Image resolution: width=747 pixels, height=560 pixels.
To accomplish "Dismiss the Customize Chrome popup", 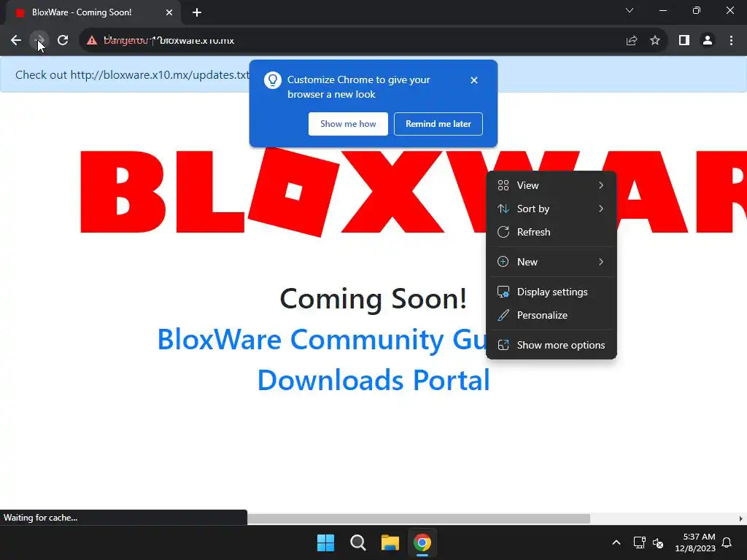I will pos(473,80).
